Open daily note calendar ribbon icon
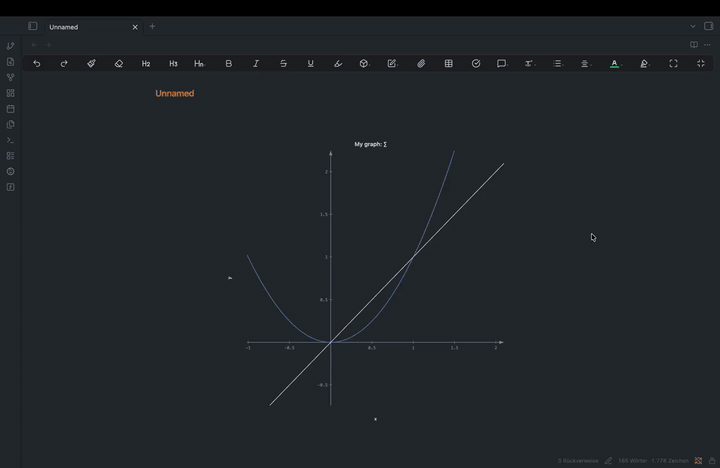 [11, 109]
